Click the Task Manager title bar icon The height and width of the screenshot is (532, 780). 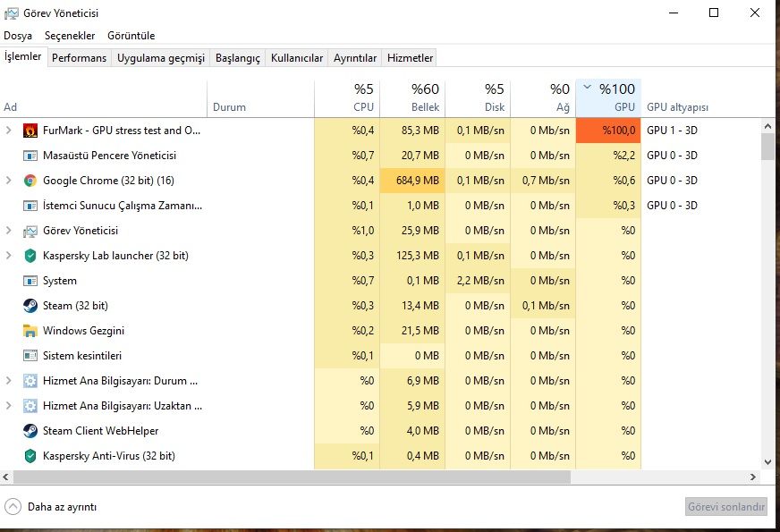tap(11, 13)
